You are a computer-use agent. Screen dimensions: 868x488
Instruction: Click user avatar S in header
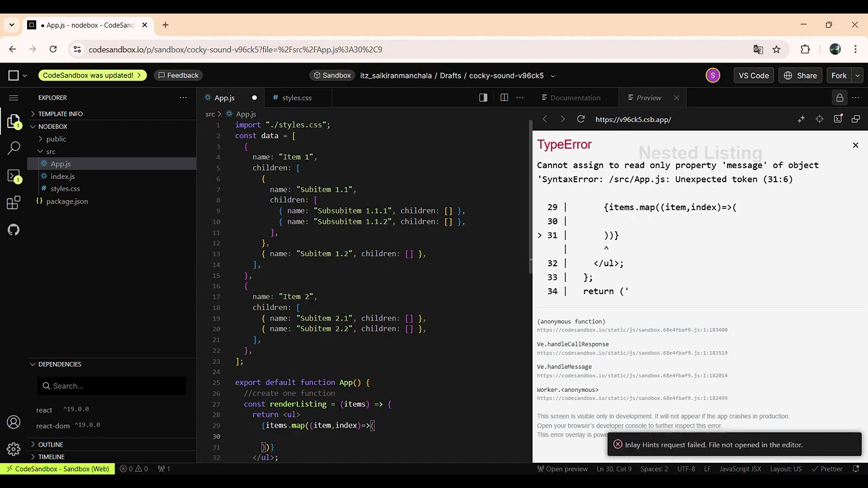point(713,75)
